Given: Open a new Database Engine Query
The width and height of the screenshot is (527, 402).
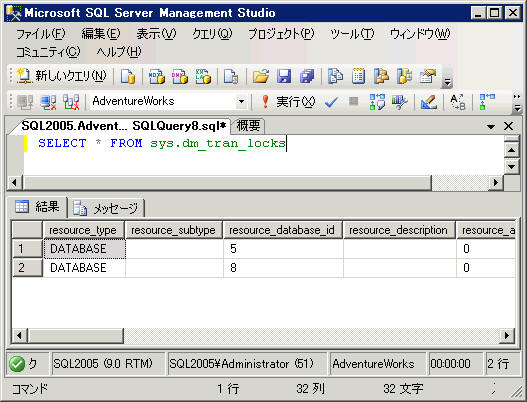Looking at the screenshot, I should tap(128, 76).
